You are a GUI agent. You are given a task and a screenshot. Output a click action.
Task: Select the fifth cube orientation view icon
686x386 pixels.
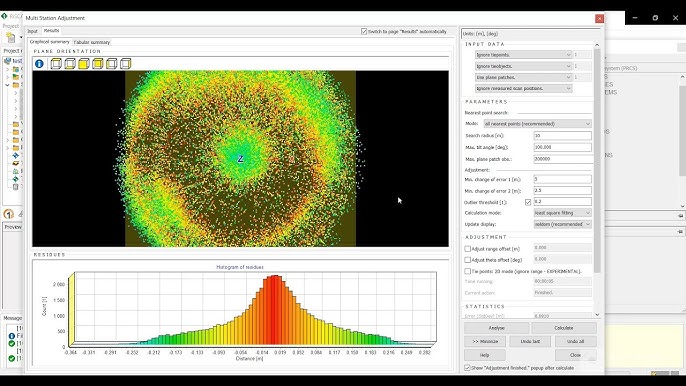(112, 64)
